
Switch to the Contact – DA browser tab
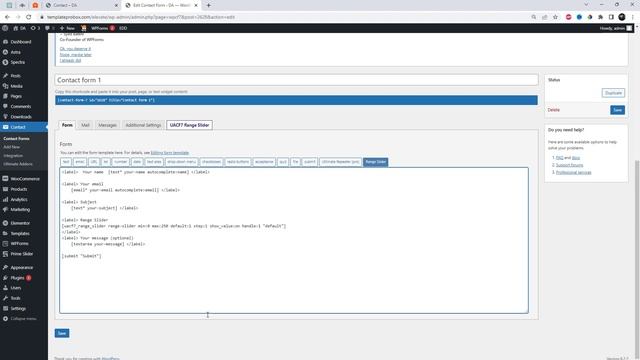81,5
